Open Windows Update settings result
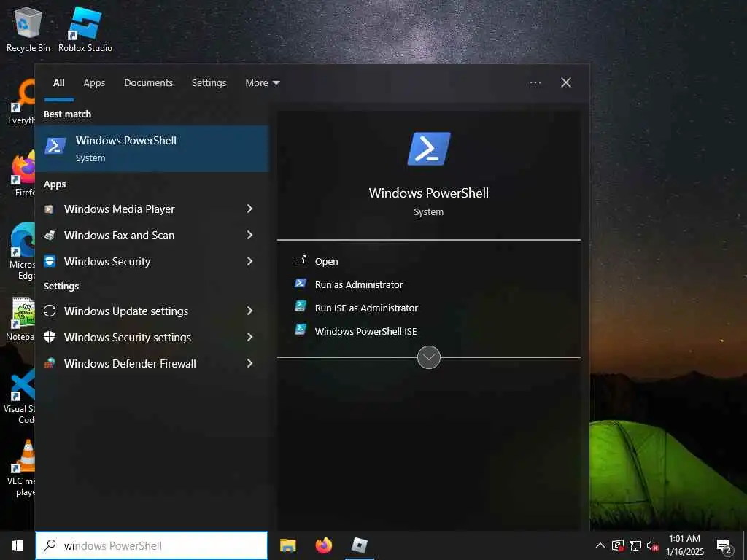The height and width of the screenshot is (560, 747). tap(152, 311)
